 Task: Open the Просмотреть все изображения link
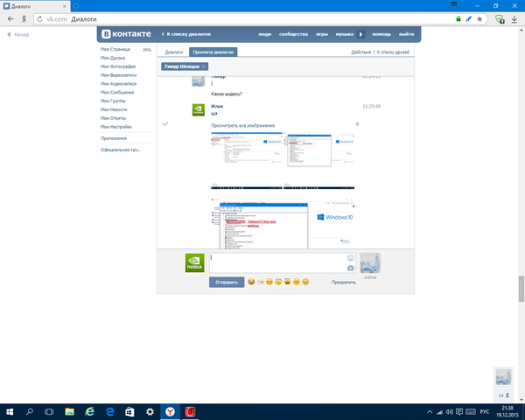point(240,127)
